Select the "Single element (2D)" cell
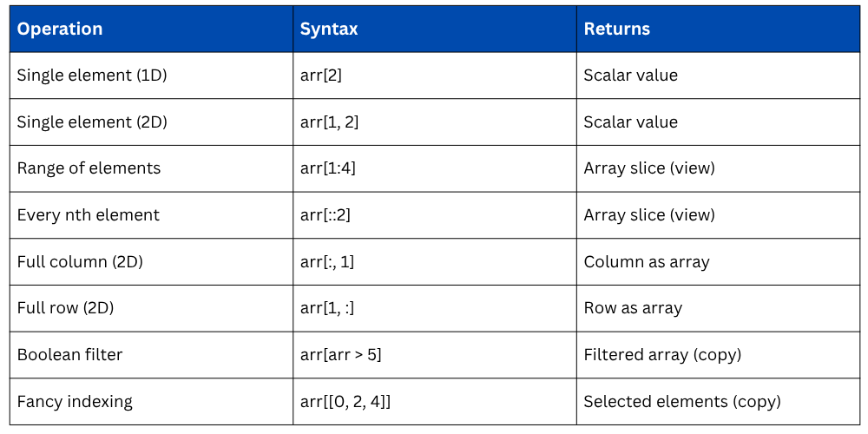 coord(92,122)
